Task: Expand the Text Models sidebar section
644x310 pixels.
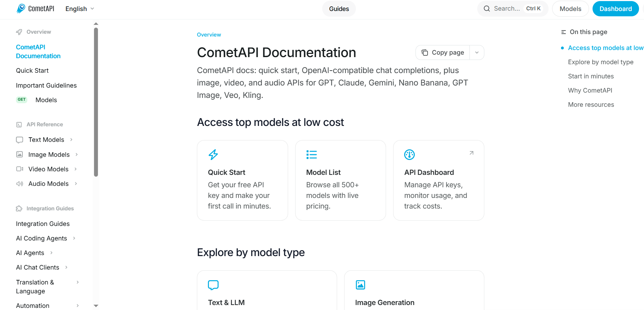Action: pos(71,140)
